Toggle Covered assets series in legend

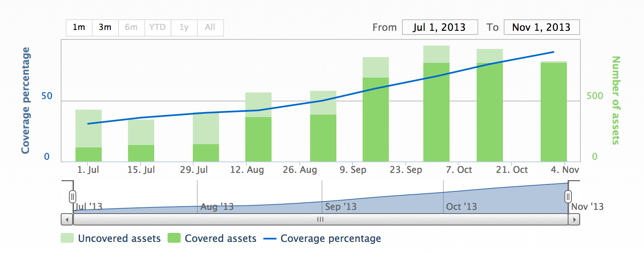220,239
